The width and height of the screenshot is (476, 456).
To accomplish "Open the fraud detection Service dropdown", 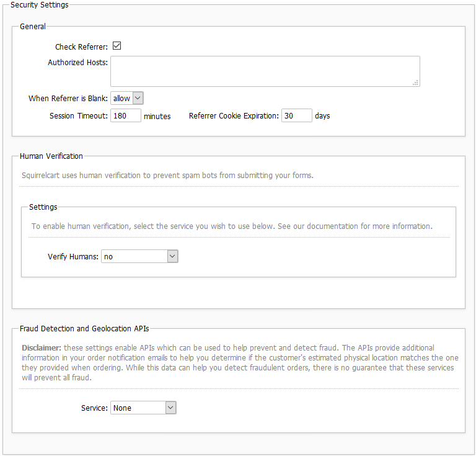I will tap(144, 408).
